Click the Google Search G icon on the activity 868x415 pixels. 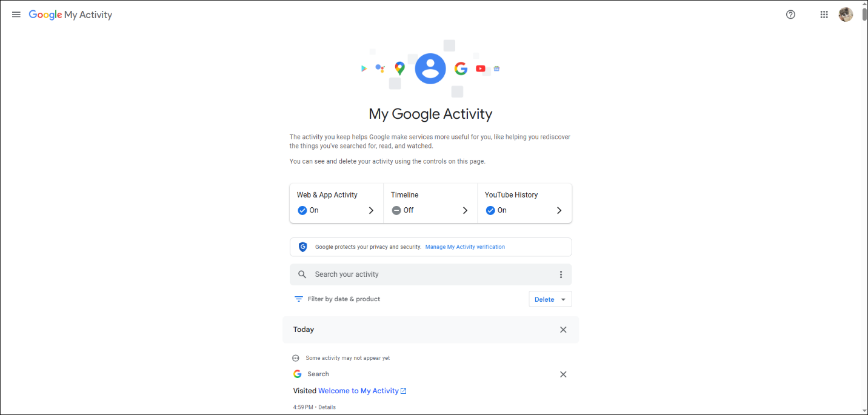click(297, 374)
